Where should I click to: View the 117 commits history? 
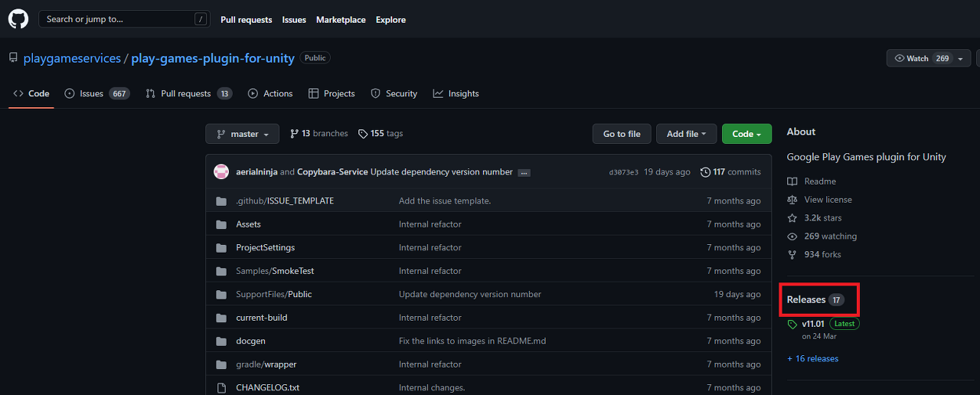point(730,172)
